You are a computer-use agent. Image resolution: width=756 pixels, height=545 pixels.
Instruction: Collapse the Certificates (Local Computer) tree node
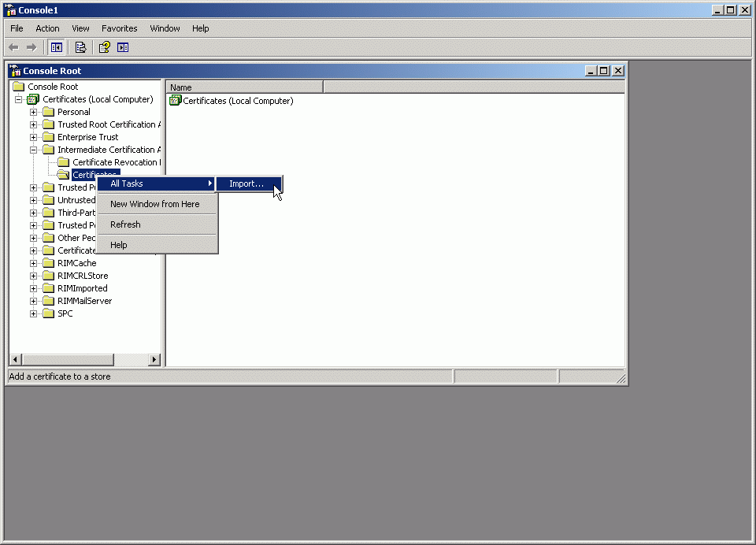click(x=19, y=99)
